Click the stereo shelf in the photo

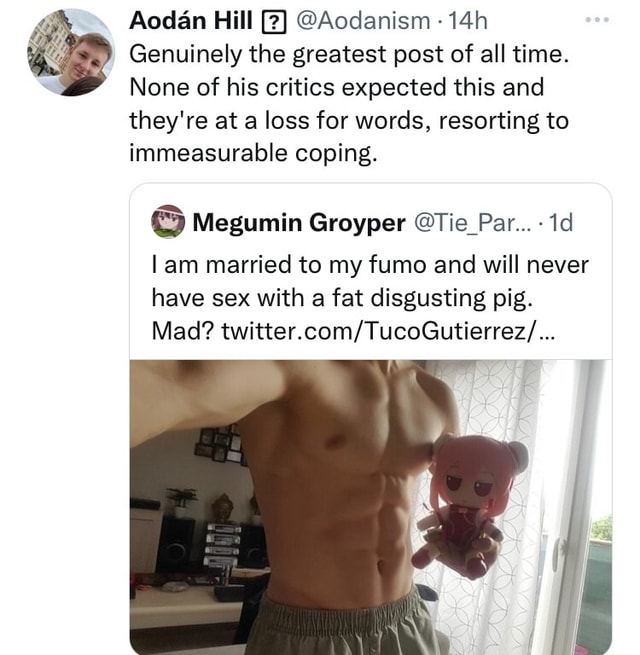(222, 545)
